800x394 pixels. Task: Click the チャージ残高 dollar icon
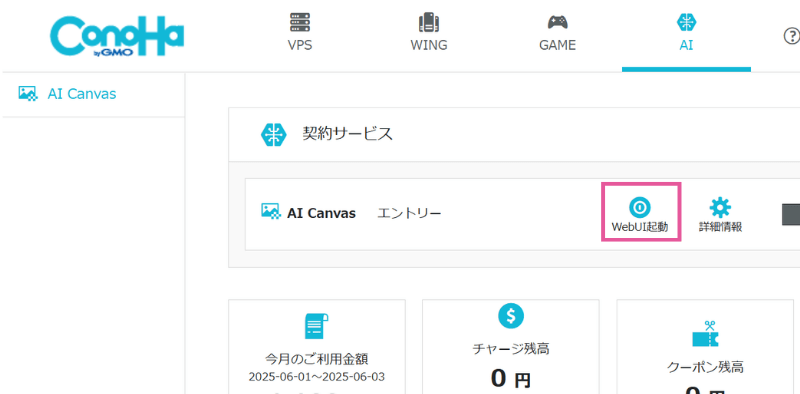click(x=511, y=316)
